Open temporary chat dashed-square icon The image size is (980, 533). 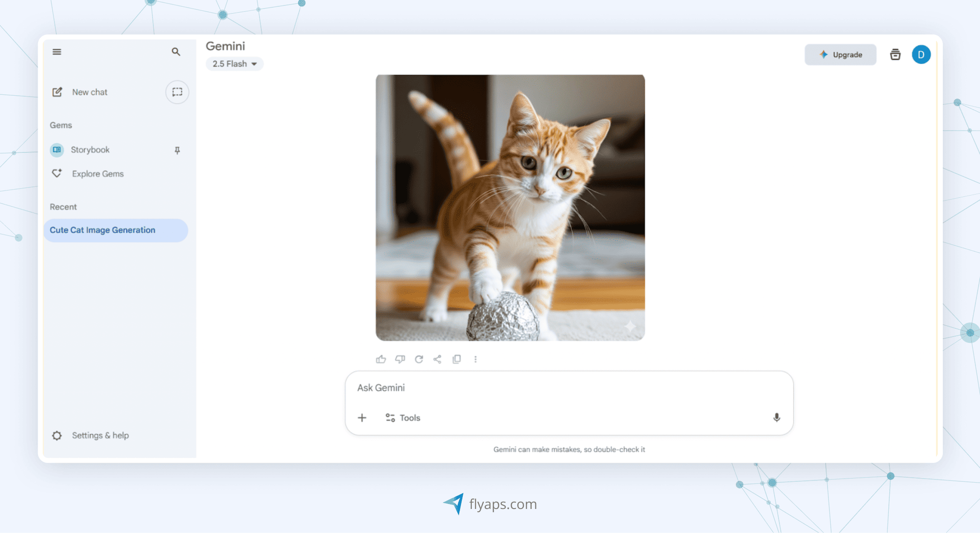[177, 92]
